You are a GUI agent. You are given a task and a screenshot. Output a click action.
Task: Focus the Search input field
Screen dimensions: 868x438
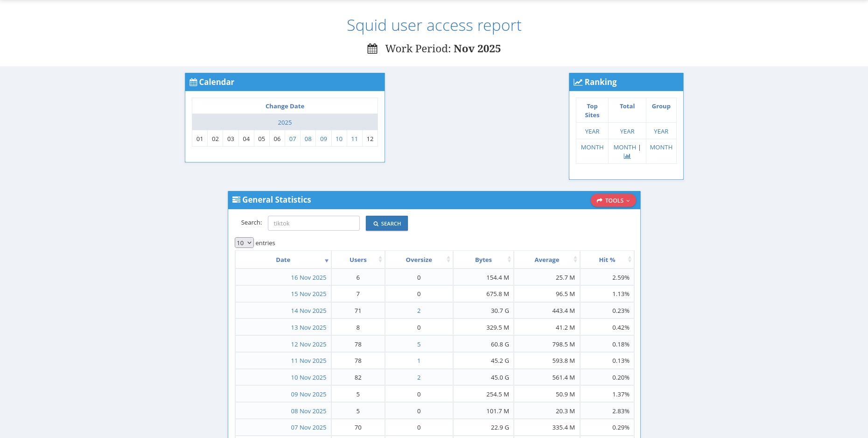(314, 223)
